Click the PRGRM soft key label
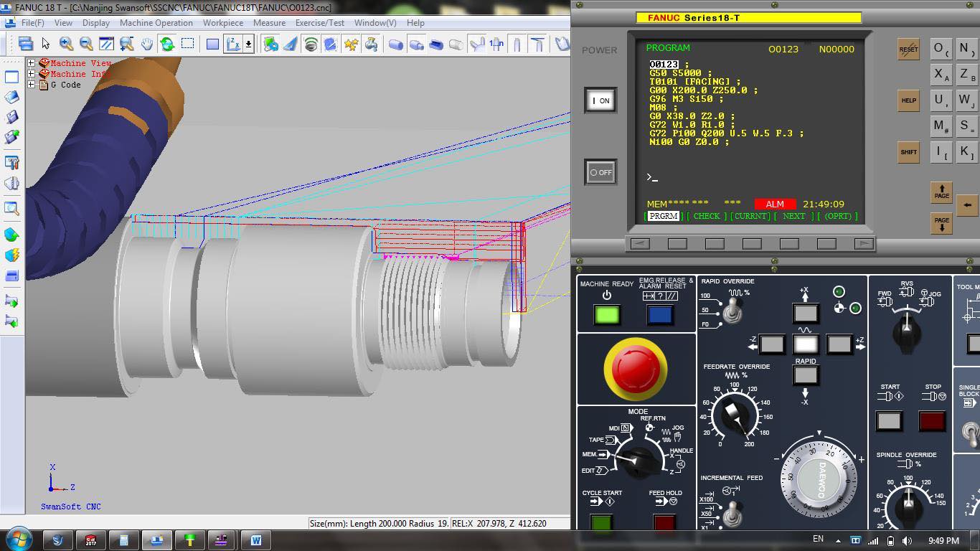980x551 pixels. click(664, 216)
